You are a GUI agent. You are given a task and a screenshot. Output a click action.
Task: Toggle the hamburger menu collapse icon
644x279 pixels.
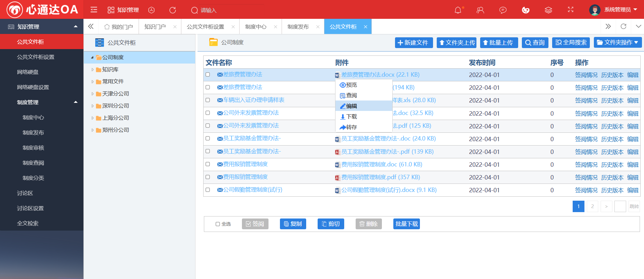coord(94,10)
